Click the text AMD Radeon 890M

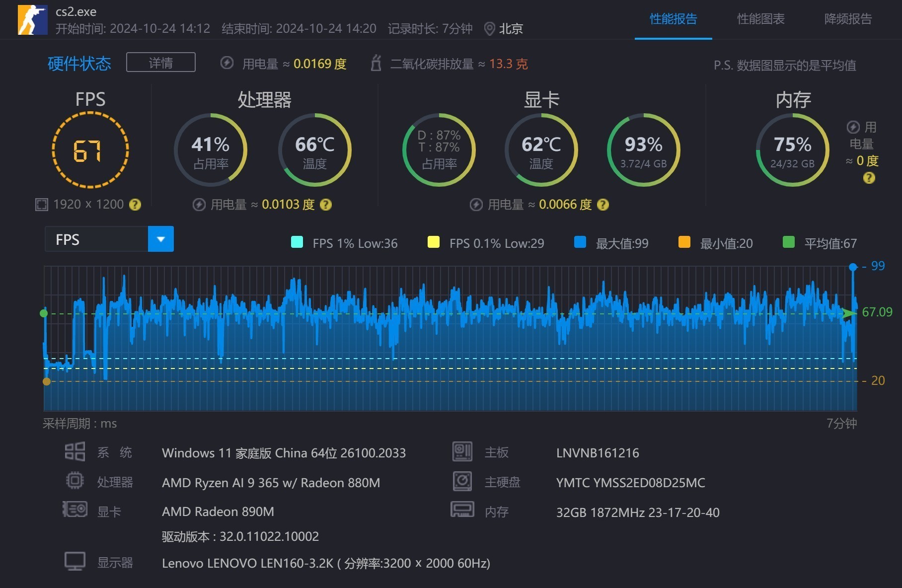click(218, 512)
